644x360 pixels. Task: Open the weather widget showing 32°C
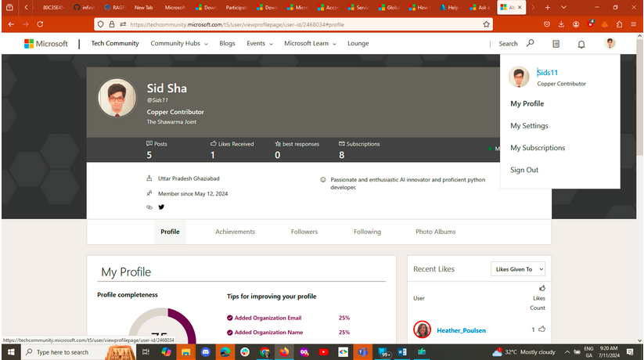coord(523,352)
